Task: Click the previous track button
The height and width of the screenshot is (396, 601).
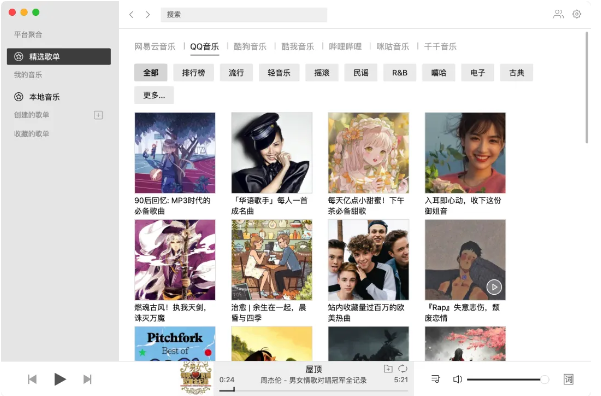Action: click(32, 379)
